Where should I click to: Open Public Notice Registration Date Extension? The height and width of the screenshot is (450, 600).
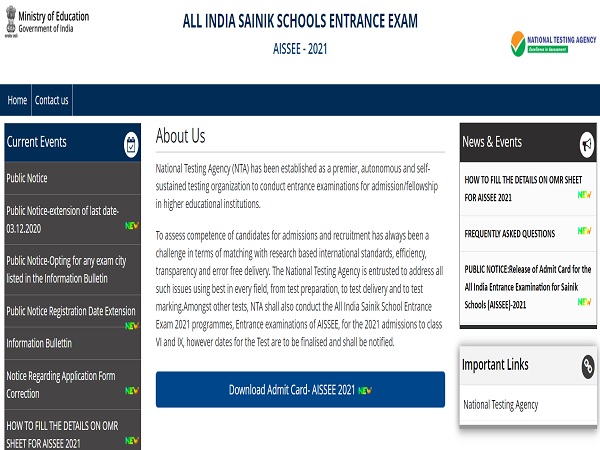click(70, 311)
